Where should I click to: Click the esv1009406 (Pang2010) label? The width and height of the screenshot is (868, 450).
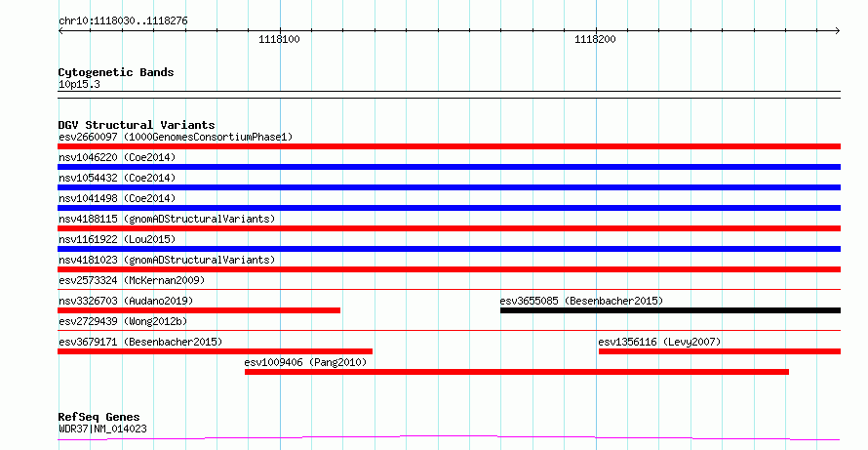coord(305,362)
